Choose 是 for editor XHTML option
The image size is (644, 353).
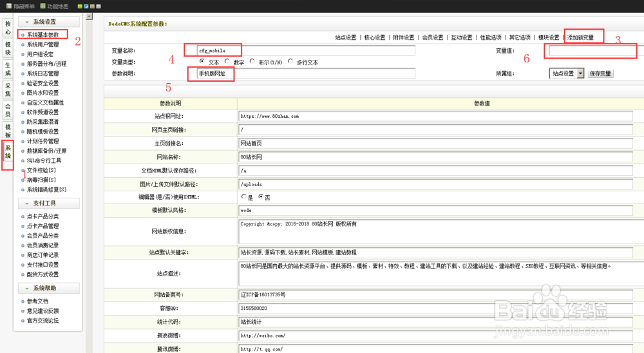(244, 196)
